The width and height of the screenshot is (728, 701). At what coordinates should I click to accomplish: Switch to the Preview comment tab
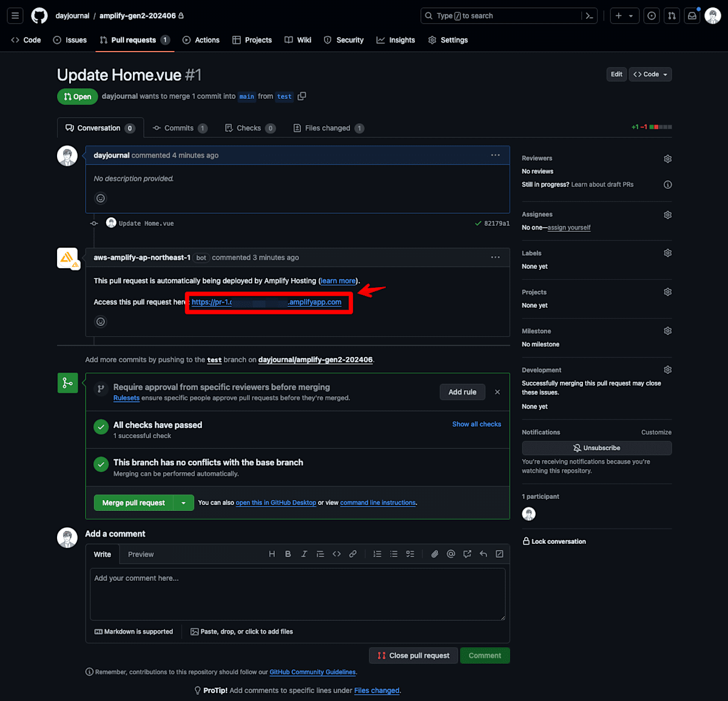coord(141,554)
